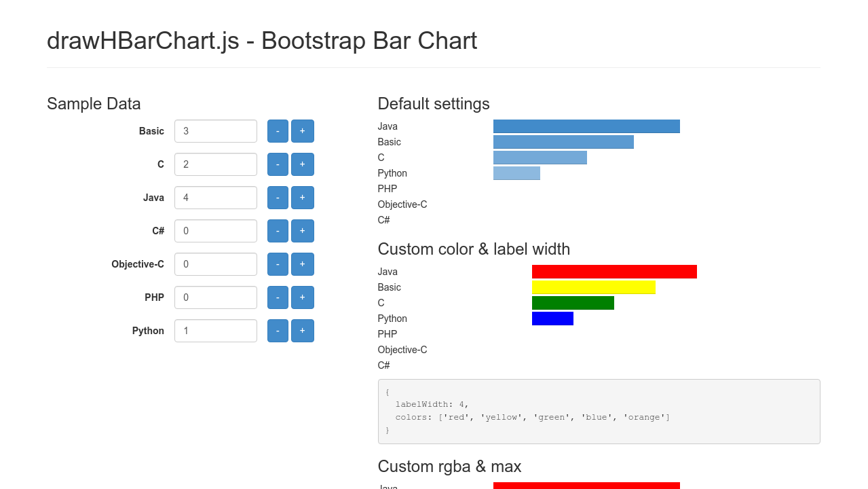Focus the PHP input field

[215, 297]
